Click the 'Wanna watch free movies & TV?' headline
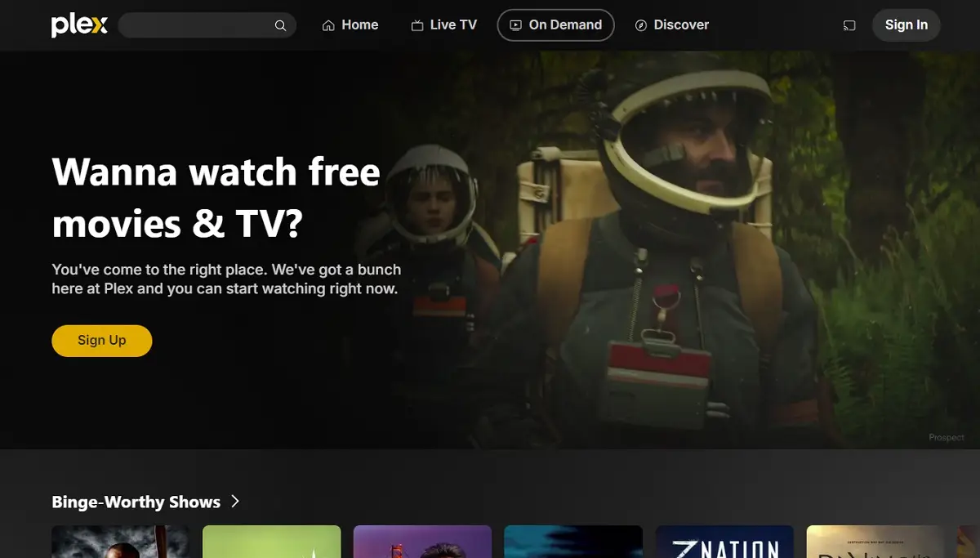Screen dimensions: 980x558 point(216,198)
